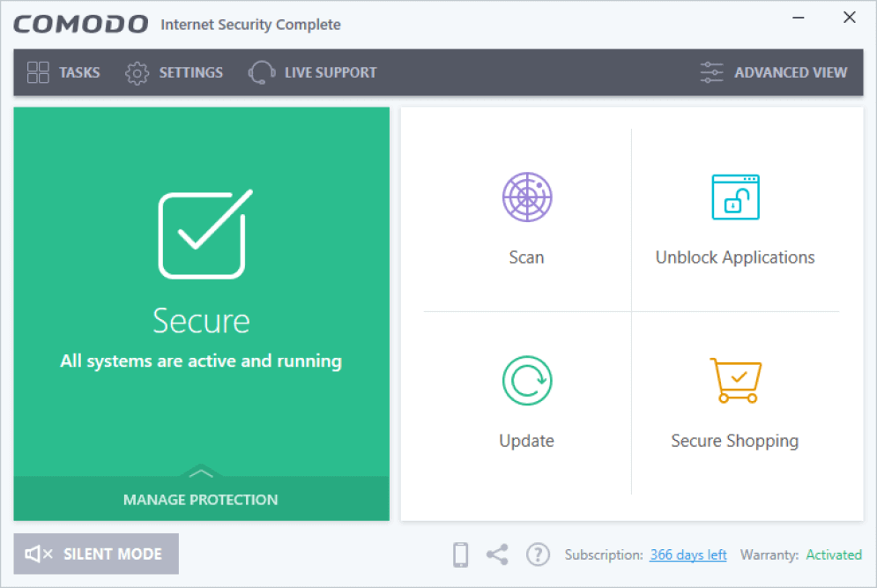Switch the interface to Advanced View

[x=791, y=72]
